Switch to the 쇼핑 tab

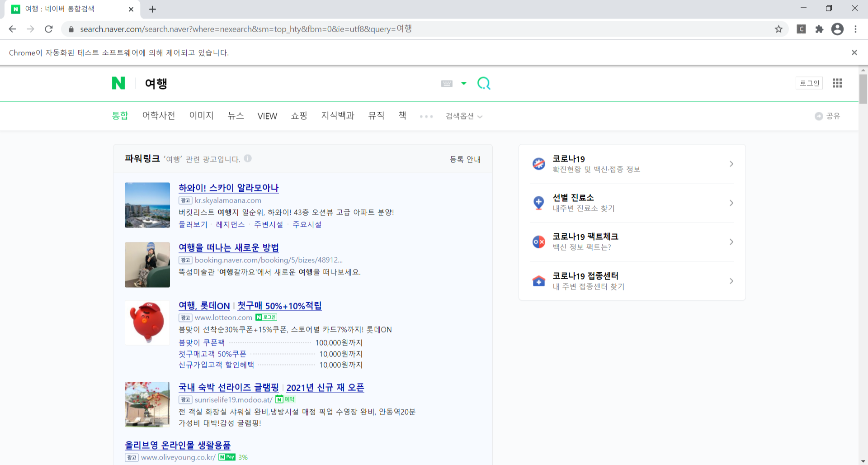(299, 116)
